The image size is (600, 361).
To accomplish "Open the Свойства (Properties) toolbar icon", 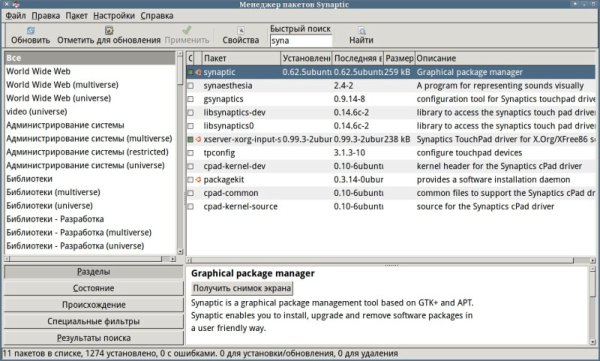I will 241,30.
